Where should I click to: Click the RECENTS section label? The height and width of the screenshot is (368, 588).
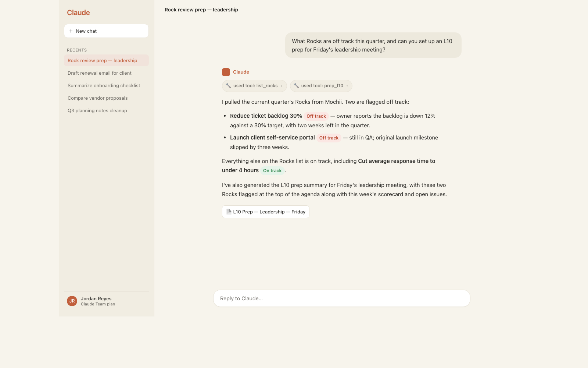click(77, 50)
